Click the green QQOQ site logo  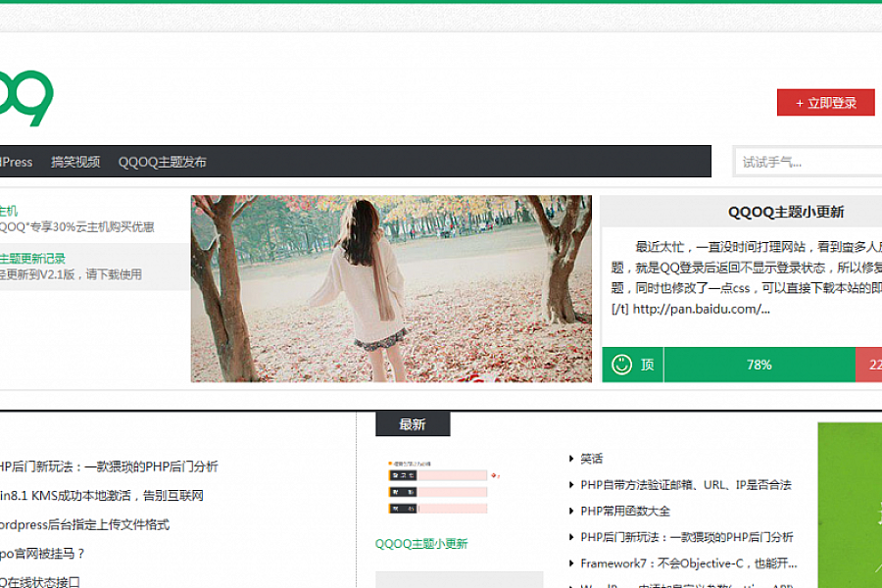coord(25,98)
